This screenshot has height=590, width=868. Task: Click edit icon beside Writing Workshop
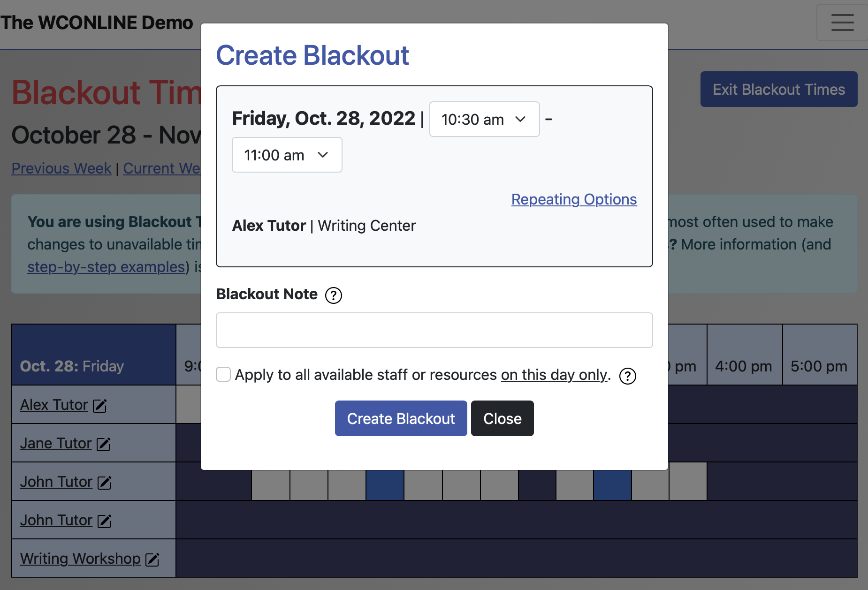[152, 560]
